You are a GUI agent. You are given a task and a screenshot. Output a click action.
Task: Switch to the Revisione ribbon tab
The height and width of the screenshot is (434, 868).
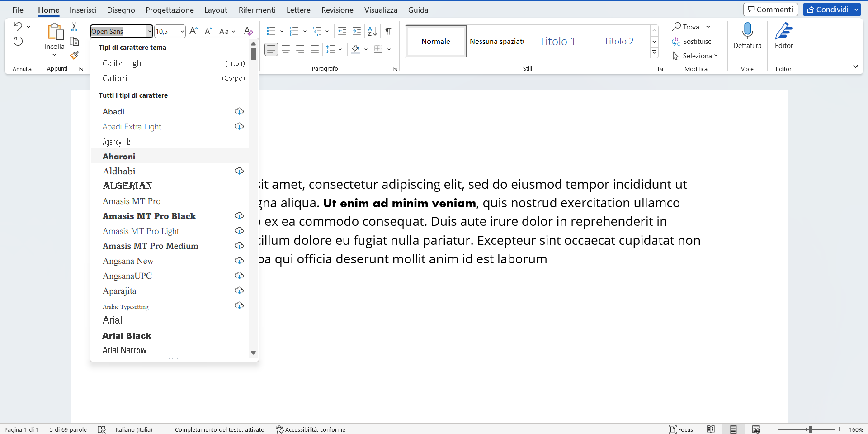coord(337,10)
